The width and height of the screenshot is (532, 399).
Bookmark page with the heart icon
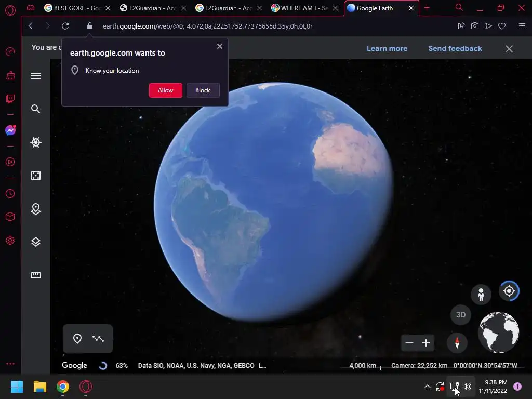click(x=502, y=26)
